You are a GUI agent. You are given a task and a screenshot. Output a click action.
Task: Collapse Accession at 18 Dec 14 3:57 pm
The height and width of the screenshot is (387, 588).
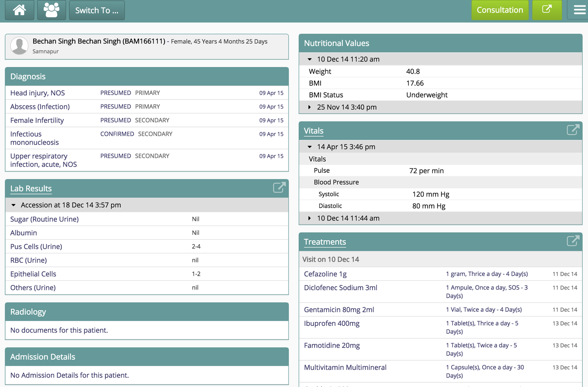click(x=147, y=205)
